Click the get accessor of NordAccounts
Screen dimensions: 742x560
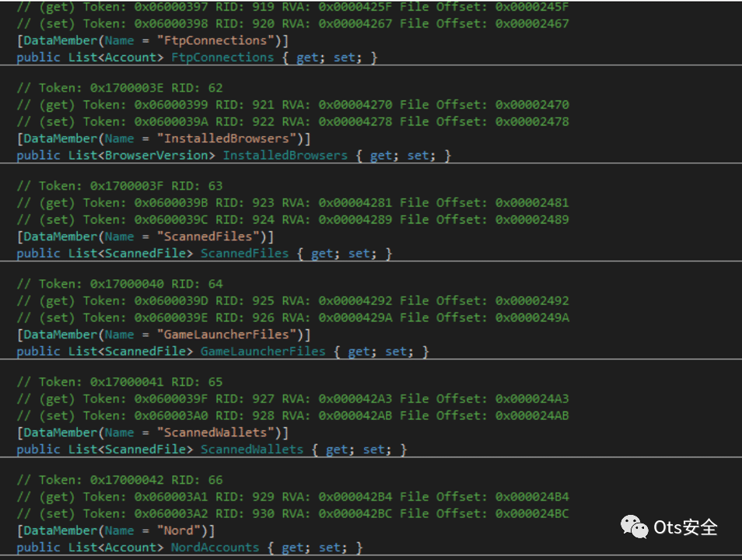coord(292,548)
